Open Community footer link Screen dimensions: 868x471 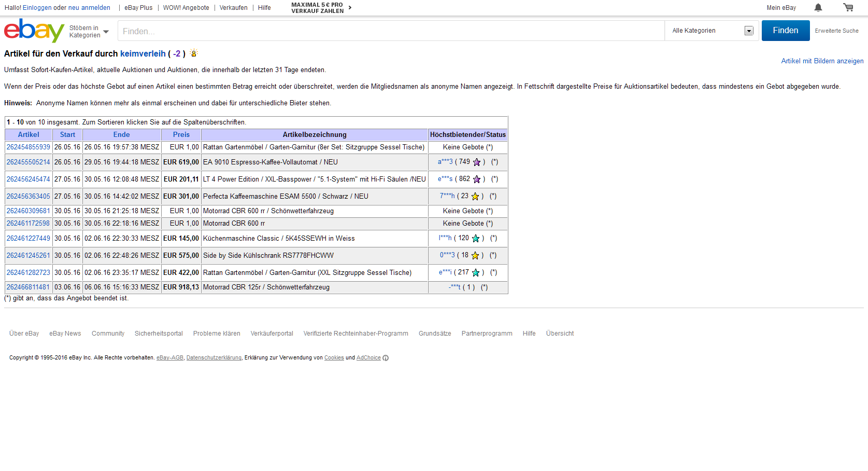point(108,334)
